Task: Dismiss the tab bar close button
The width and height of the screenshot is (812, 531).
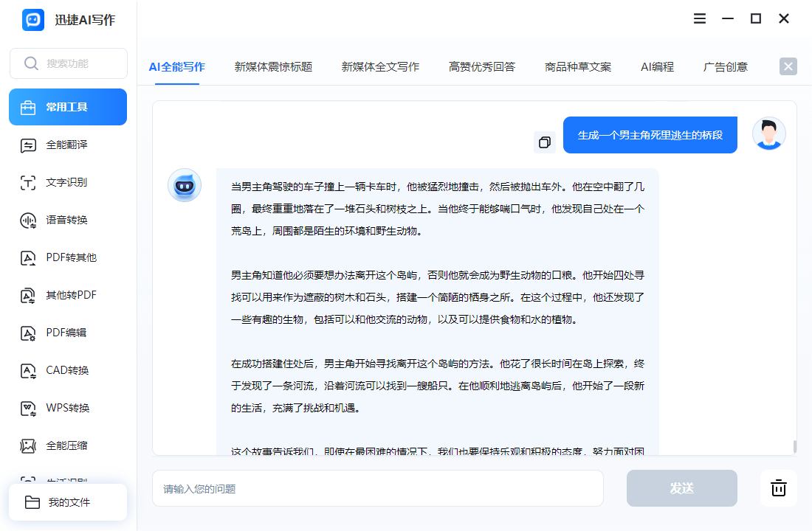Action: click(x=788, y=66)
